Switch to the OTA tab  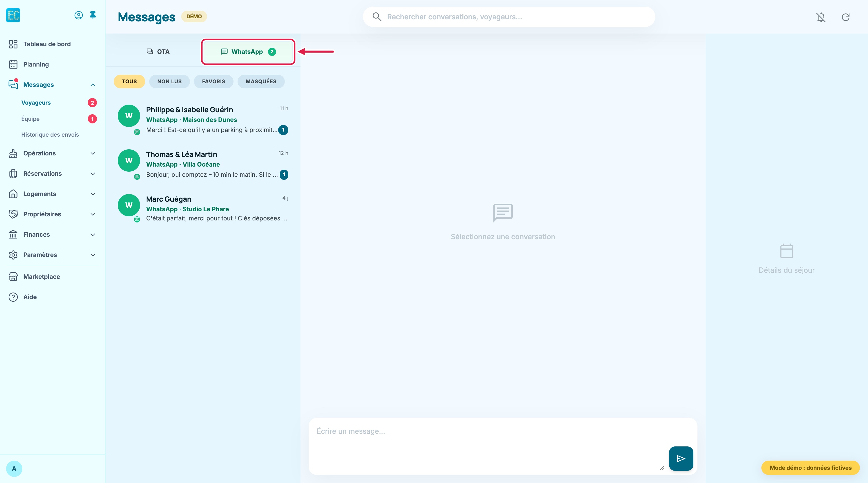tap(158, 52)
